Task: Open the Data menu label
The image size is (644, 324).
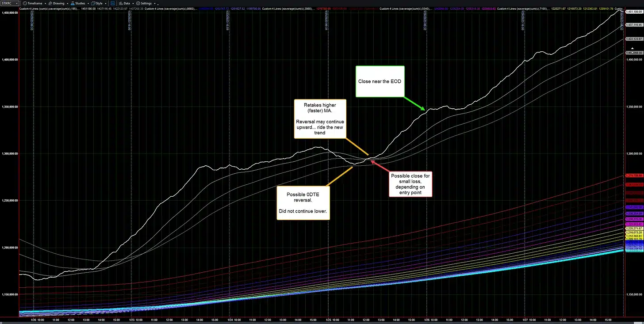Action: 126,3
